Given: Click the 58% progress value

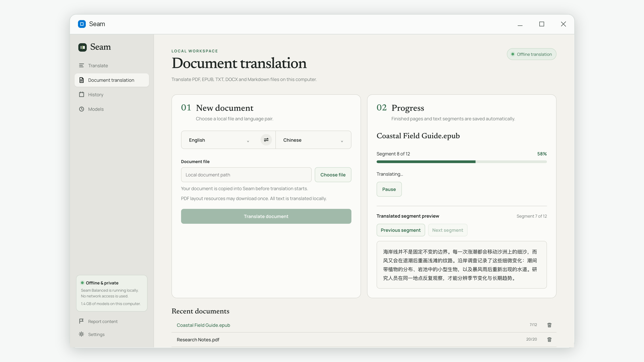Looking at the screenshot, I should click(542, 154).
